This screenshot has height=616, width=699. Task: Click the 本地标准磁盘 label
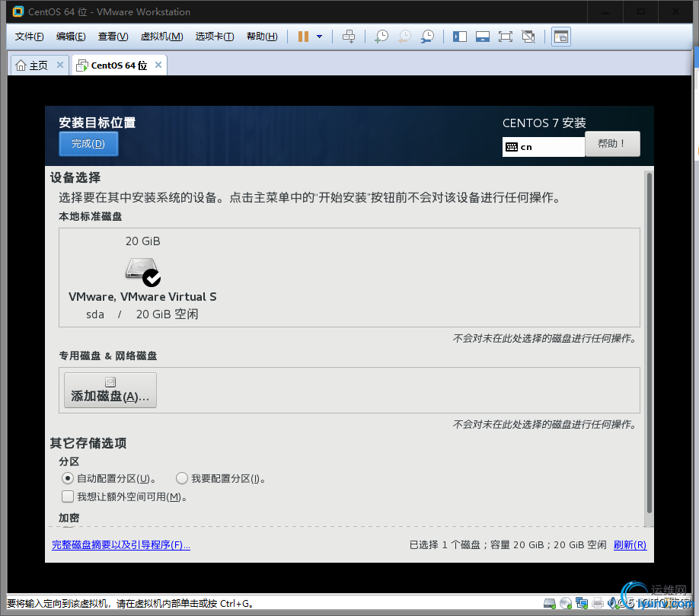click(90, 216)
